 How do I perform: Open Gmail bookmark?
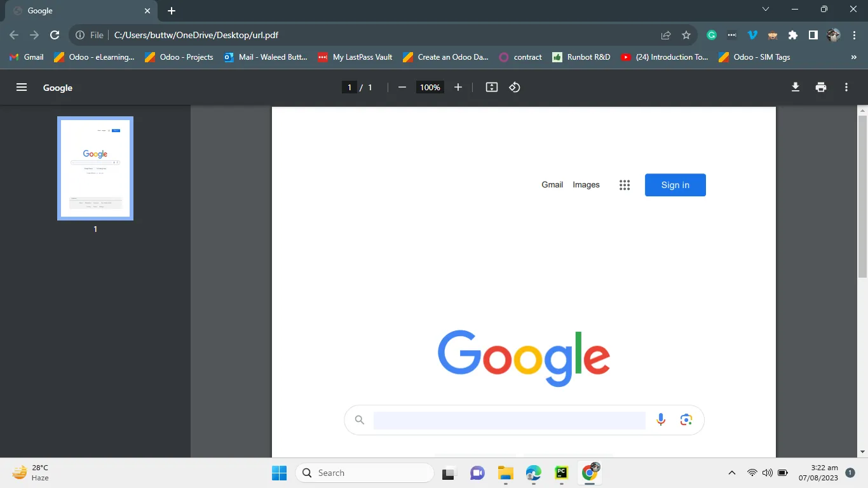pyautogui.click(x=27, y=57)
